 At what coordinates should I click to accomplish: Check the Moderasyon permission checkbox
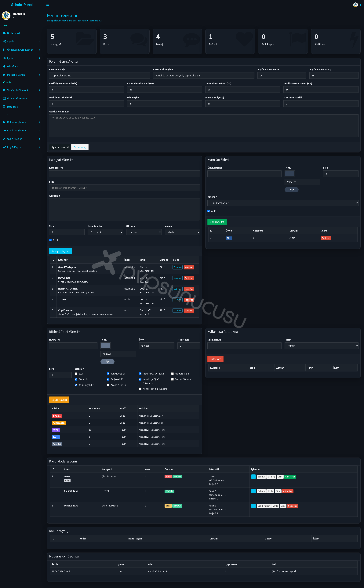point(172,374)
